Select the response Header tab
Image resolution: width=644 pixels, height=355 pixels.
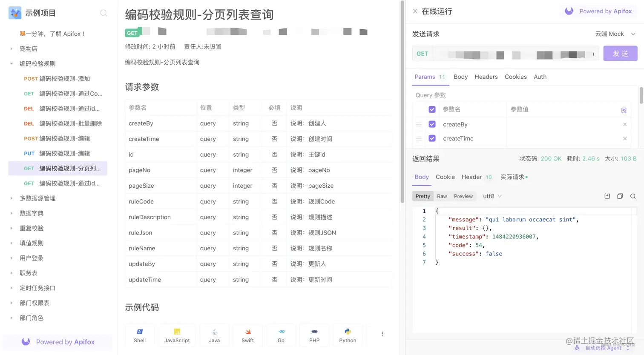(x=477, y=177)
